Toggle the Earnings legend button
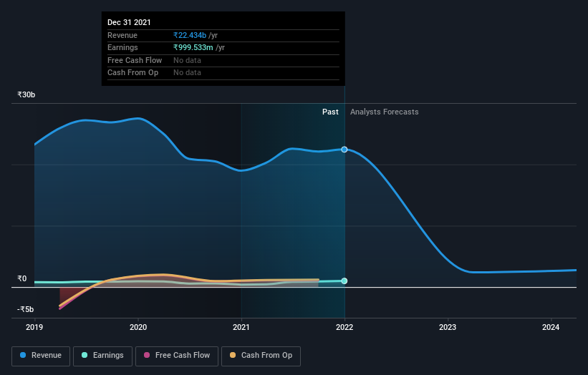 (x=102, y=356)
